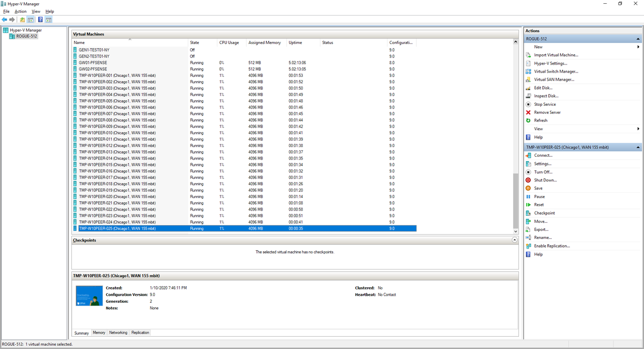Select the GW02-PFSENSE virtual machine

[244, 69]
